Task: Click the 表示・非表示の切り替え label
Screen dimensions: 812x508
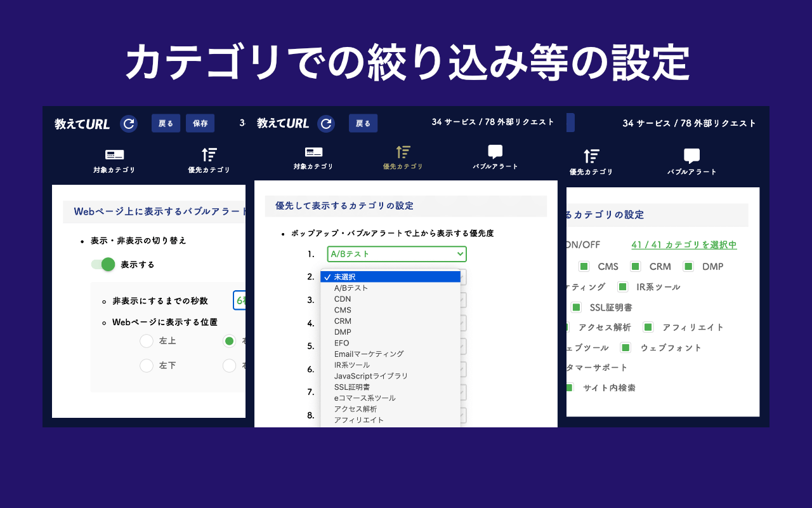Action: pos(138,241)
